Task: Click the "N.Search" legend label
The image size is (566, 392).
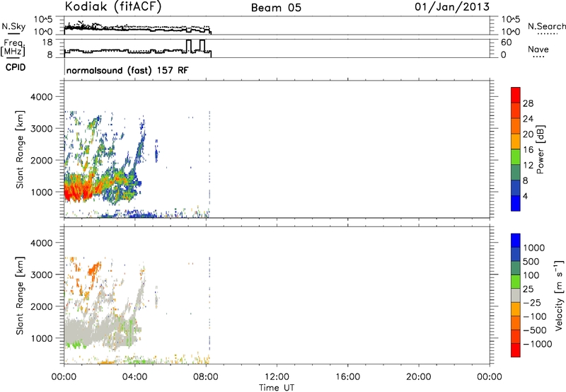Action: tap(546, 26)
